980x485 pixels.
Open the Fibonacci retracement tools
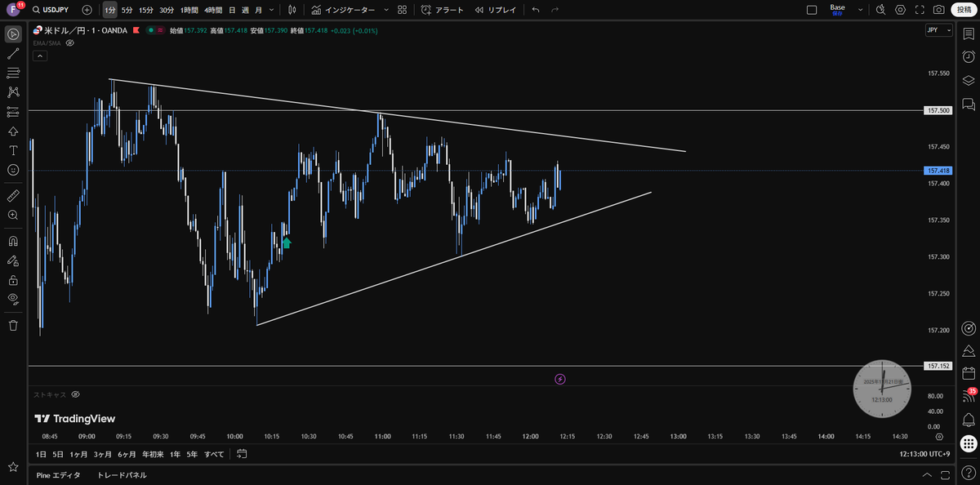[x=13, y=73]
